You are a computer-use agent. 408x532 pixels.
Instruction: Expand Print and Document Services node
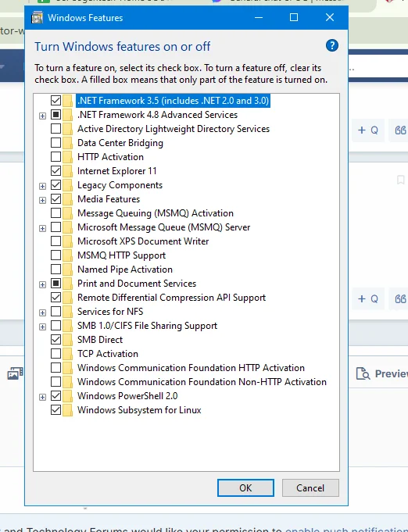pyautogui.click(x=42, y=284)
